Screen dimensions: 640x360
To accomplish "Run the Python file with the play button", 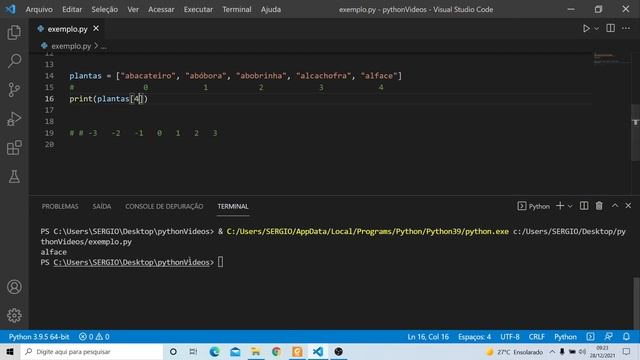I will click(586, 29).
